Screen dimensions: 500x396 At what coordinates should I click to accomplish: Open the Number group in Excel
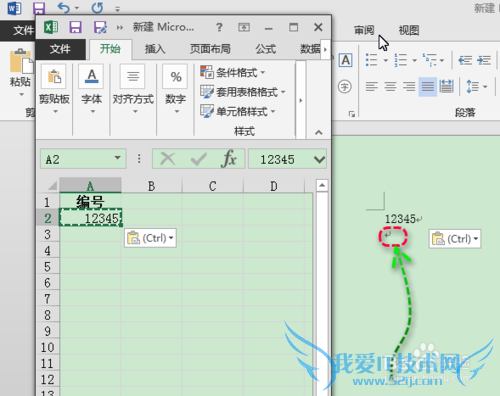176,88
